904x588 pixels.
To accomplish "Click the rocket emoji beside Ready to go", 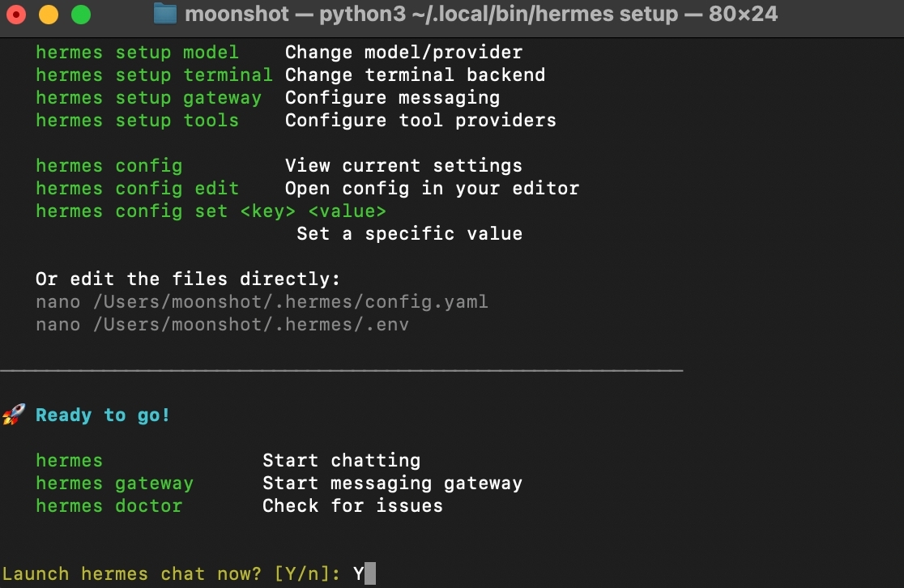I will (x=13, y=415).
